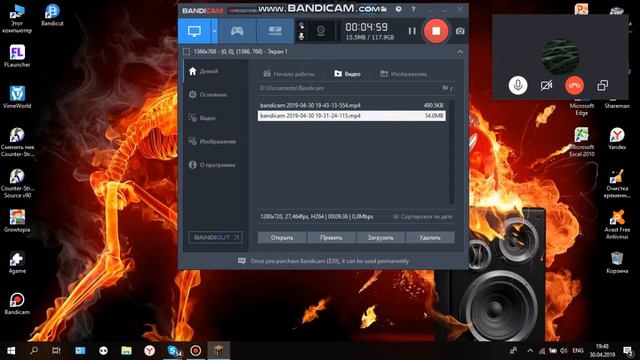Viewport: 640px width, 360px height.
Task: Switch to Начало работы tab
Action: [x=289, y=74]
